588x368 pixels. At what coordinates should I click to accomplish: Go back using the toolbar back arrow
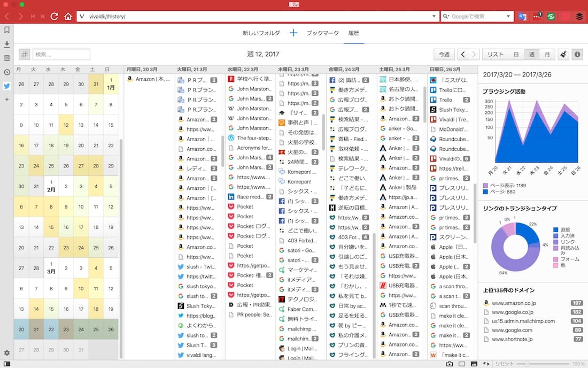7,17
